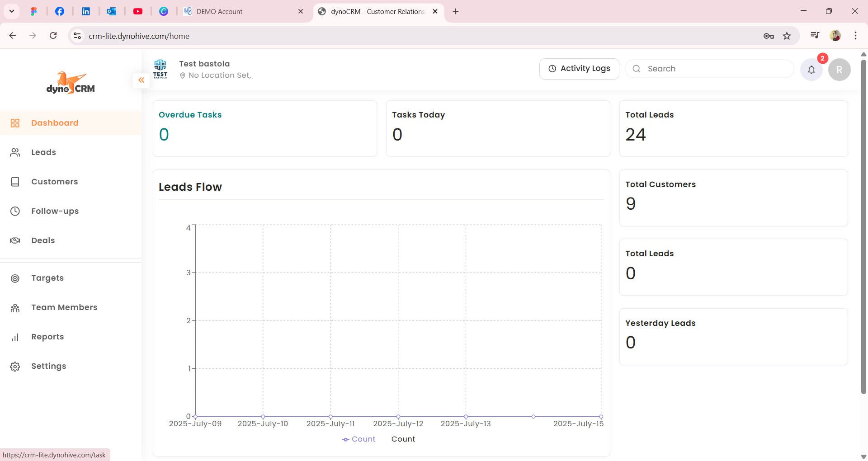
Task: Click the Targets bullseye icon
Action: 15,278
